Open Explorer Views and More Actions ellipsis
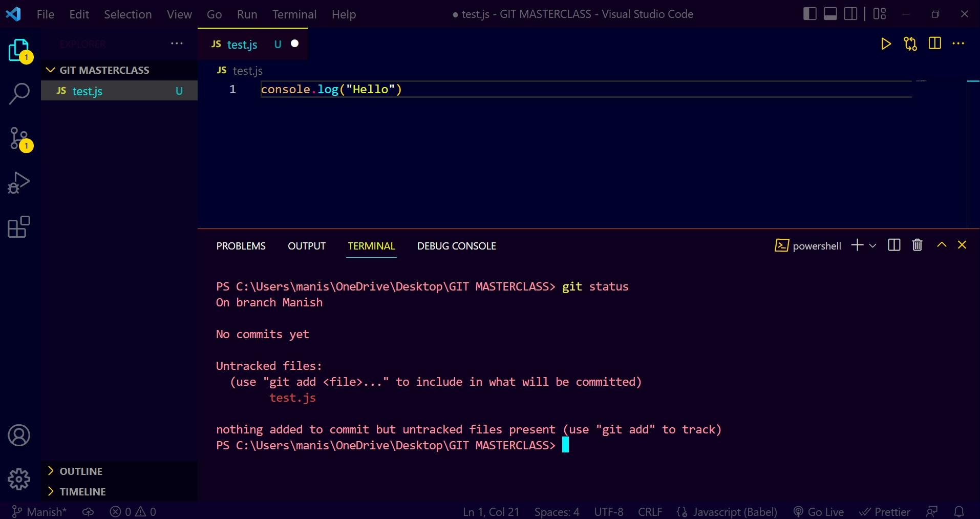This screenshot has height=519, width=980. click(177, 44)
